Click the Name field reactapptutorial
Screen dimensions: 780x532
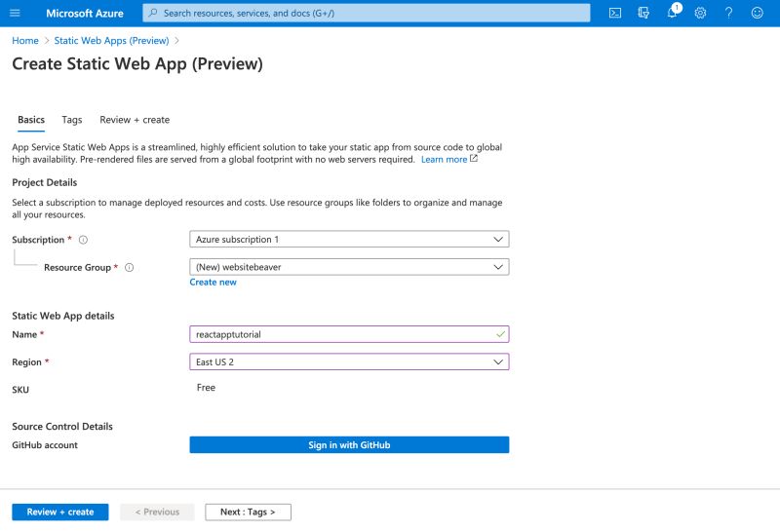(x=349, y=334)
